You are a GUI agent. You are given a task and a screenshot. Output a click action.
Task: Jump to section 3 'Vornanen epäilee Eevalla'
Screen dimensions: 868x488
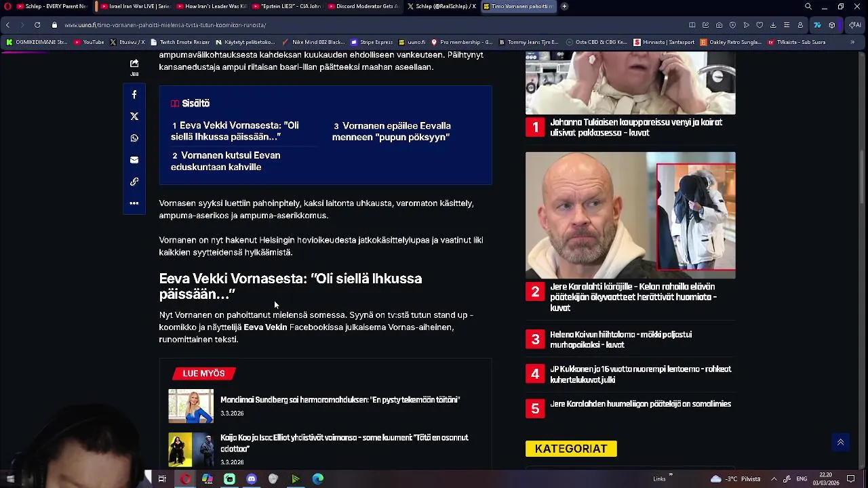391,131
